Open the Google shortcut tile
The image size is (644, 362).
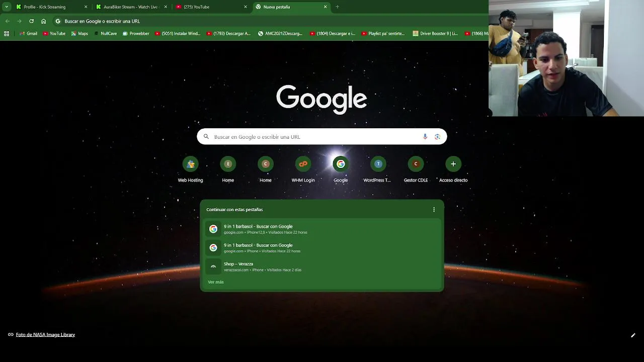click(341, 169)
